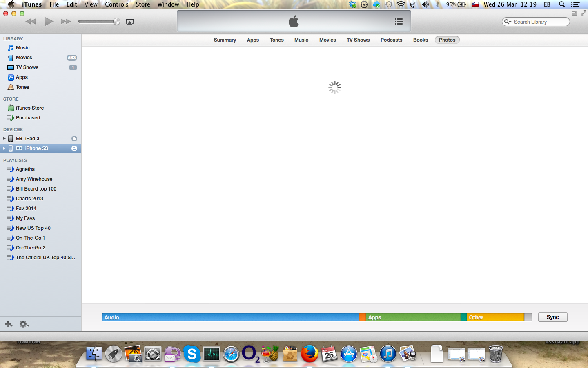The height and width of the screenshot is (368, 588).
Task: Select the EB iPad 3 device
Action: tap(40, 139)
